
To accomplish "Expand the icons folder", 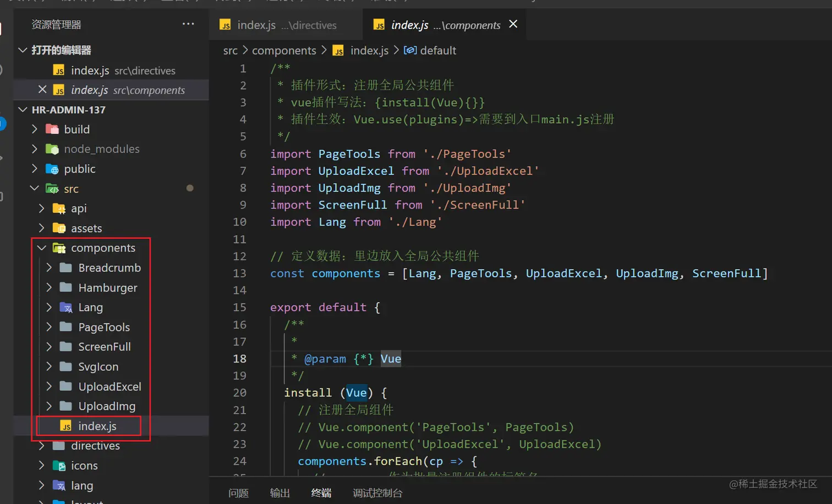I will (42, 465).
